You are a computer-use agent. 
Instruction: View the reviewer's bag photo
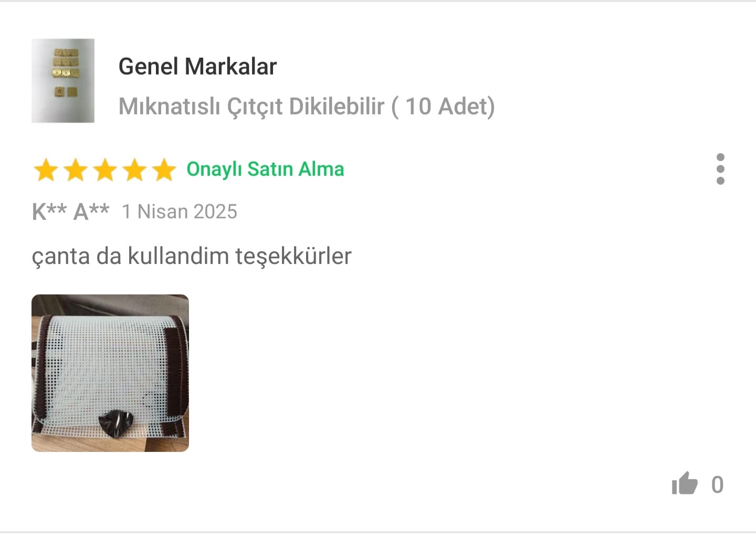click(110, 373)
